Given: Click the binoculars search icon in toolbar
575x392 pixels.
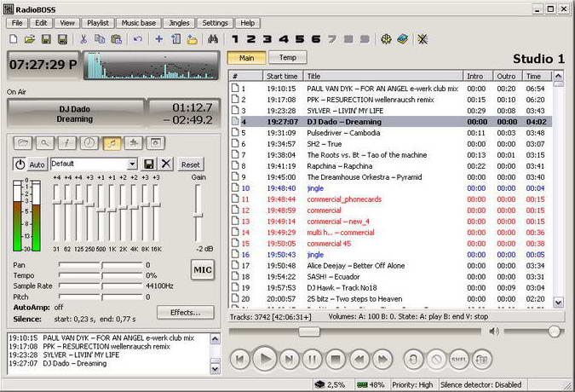Looking at the screenshot, I should (213, 39).
